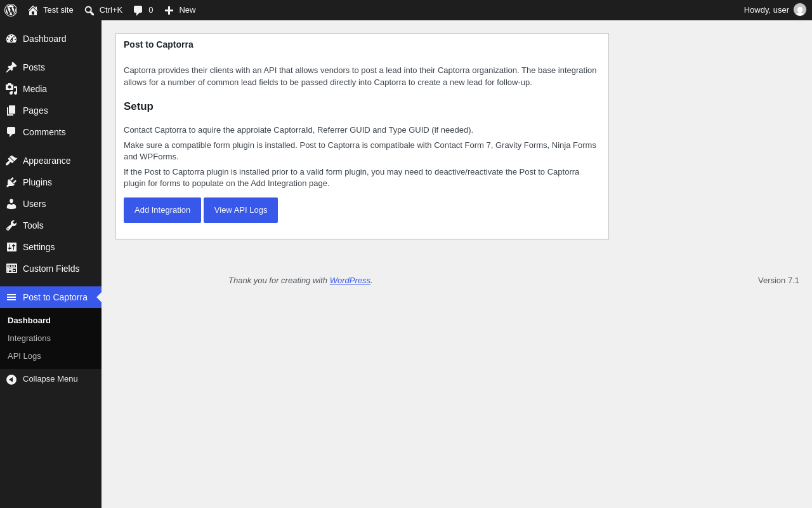The height and width of the screenshot is (508, 812).
Task: Click the Dashboard gauge icon in sidebar
Action: [x=11, y=39]
